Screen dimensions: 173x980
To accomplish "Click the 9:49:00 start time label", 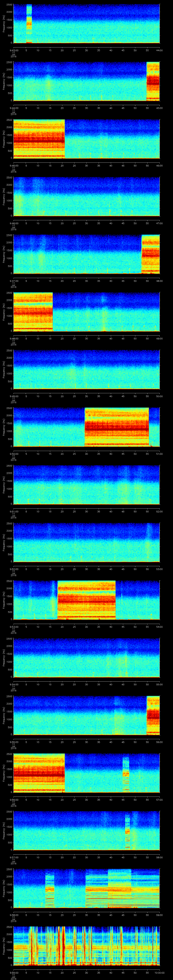I will (14, 396).
